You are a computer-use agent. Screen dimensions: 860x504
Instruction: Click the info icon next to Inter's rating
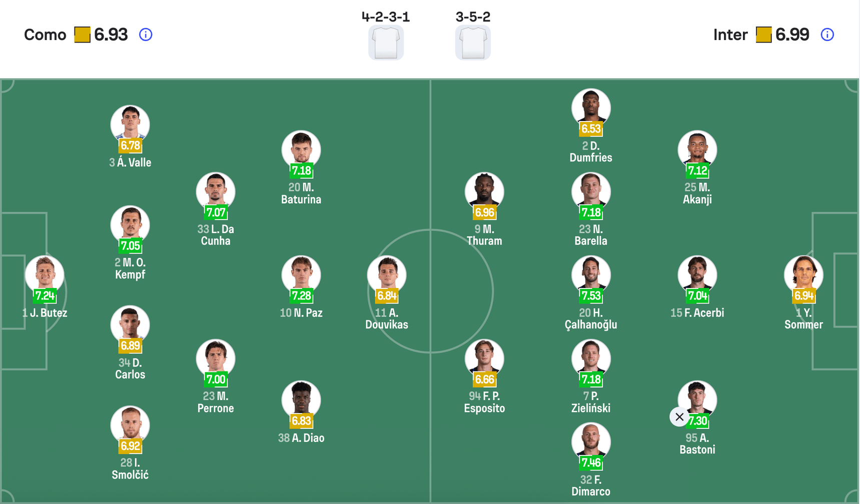click(827, 34)
